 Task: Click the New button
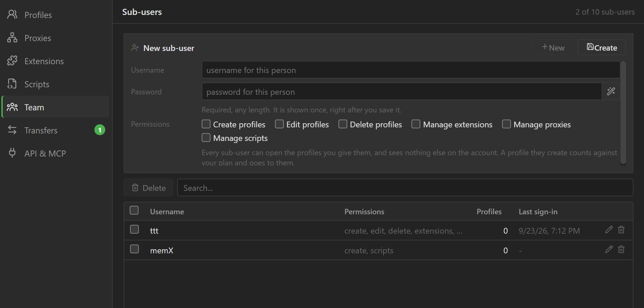point(553,48)
